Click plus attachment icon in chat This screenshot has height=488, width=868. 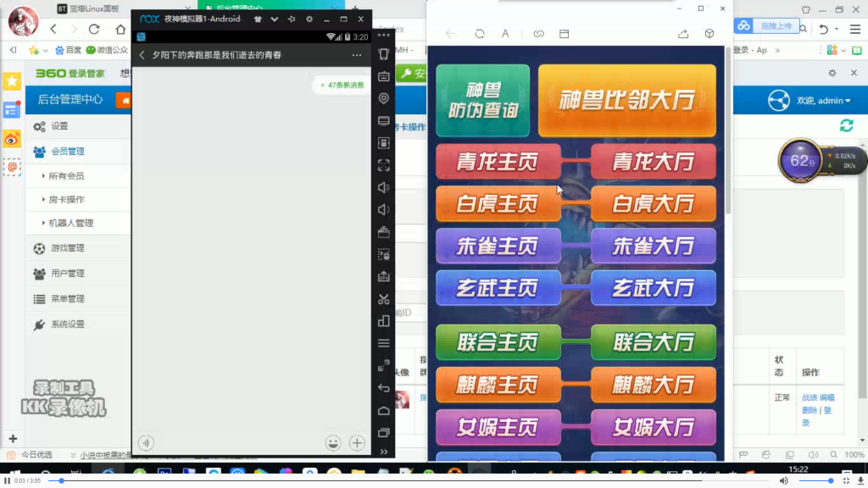357,442
